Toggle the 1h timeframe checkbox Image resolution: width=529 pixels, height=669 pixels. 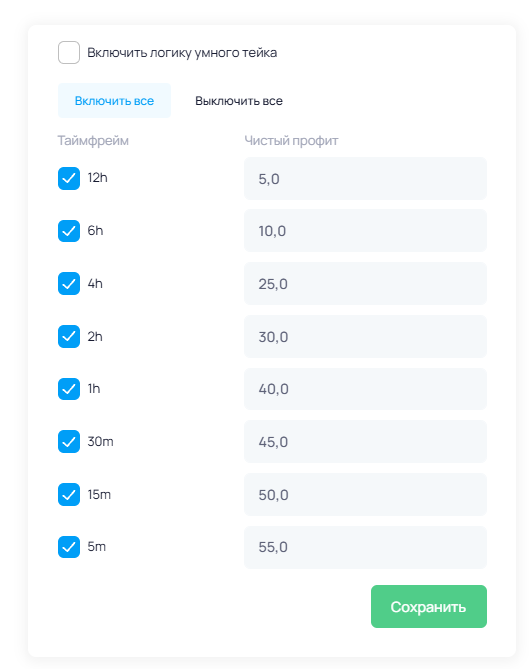click(69, 389)
